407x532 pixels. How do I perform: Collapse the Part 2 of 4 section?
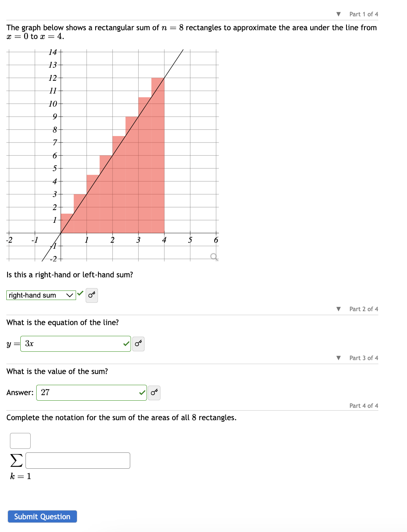coord(338,309)
